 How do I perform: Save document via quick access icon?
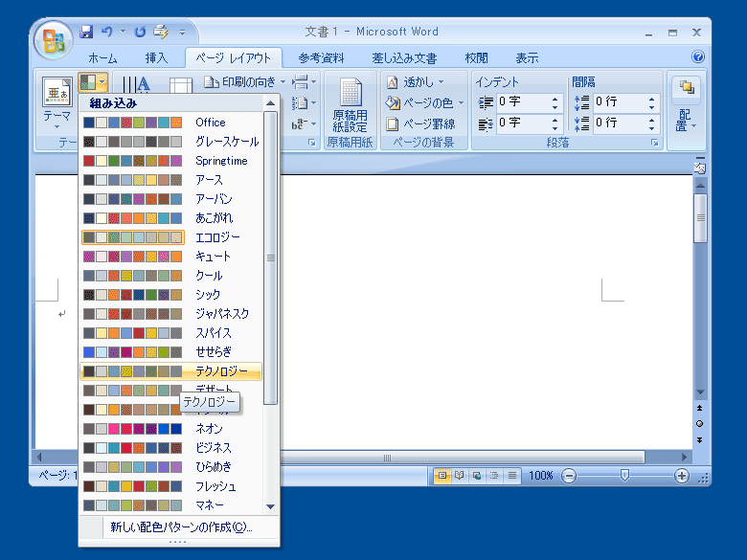pos(86,32)
